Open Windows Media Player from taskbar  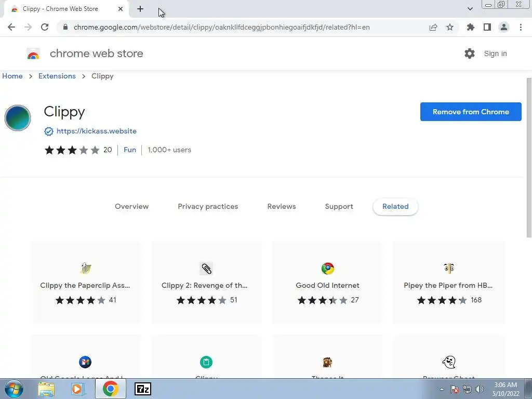pyautogui.click(x=78, y=389)
